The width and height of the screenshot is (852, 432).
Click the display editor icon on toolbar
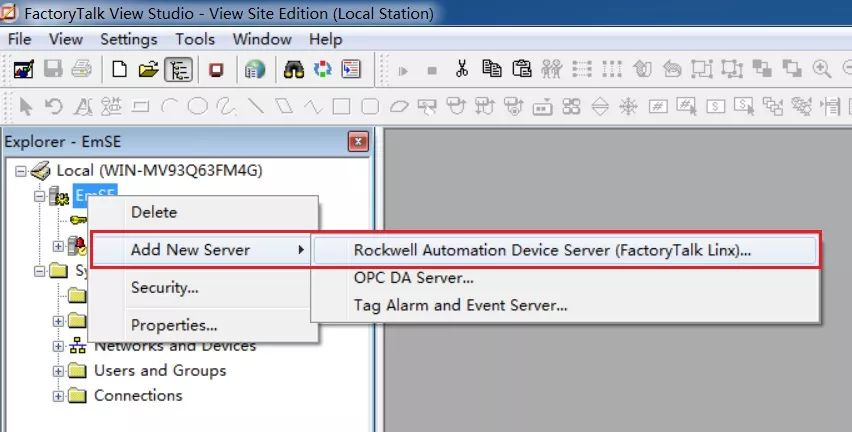(x=24, y=69)
